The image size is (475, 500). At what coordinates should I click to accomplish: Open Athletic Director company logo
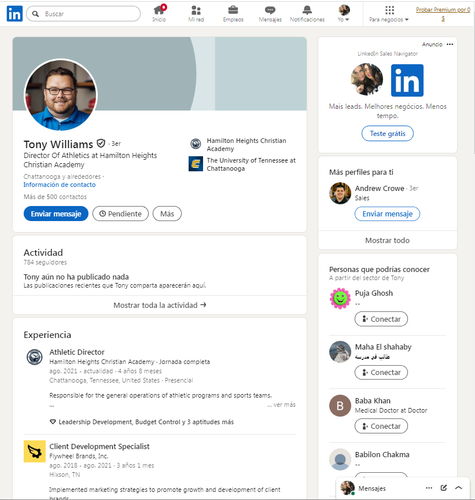[35, 357]
